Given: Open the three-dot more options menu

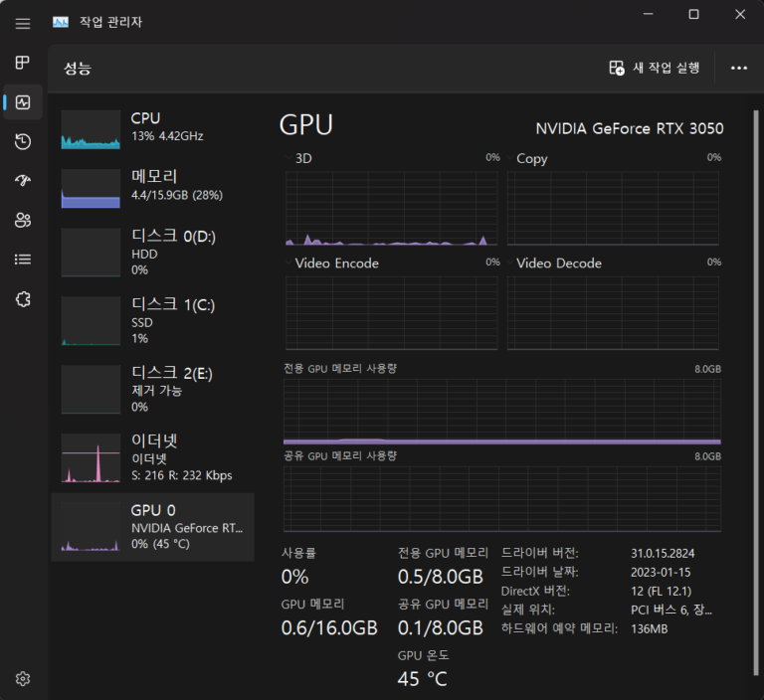Looking at the screenshot, I should [738, 68].
